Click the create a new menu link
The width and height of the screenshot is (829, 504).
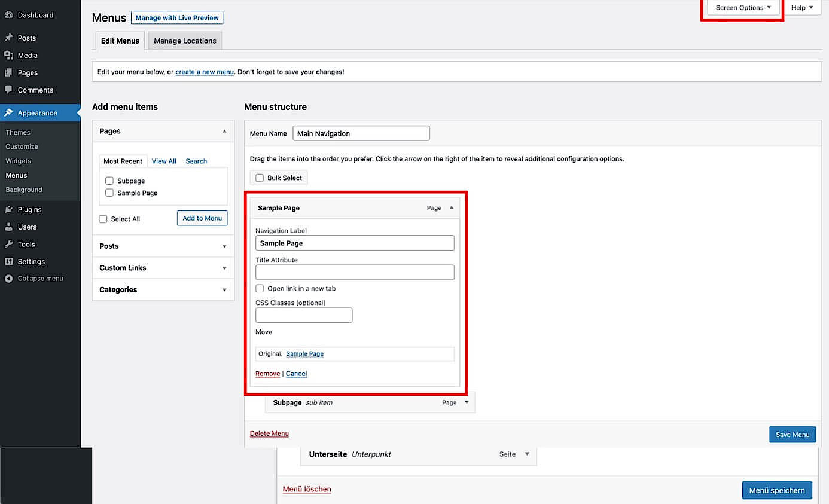[x=205, y=71]
